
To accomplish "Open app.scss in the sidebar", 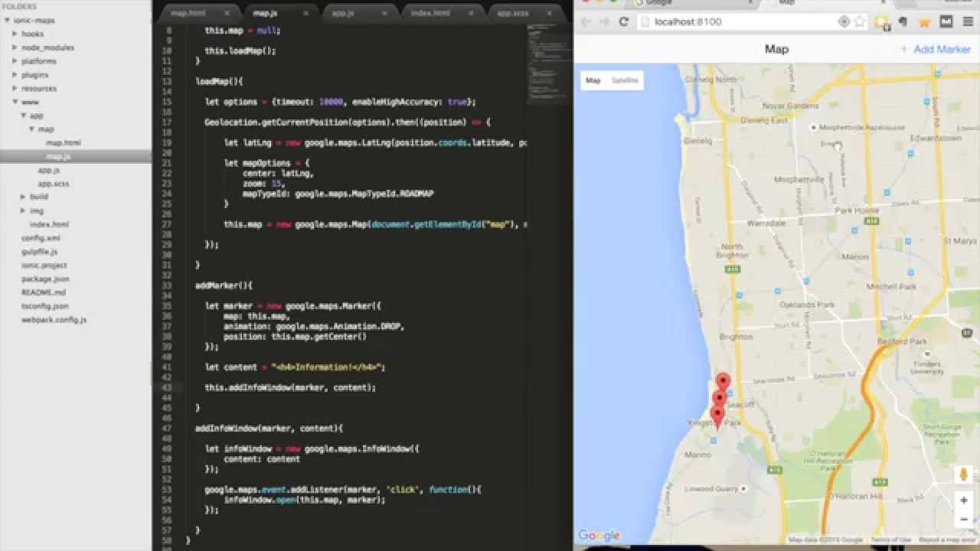I will [54, 184].
